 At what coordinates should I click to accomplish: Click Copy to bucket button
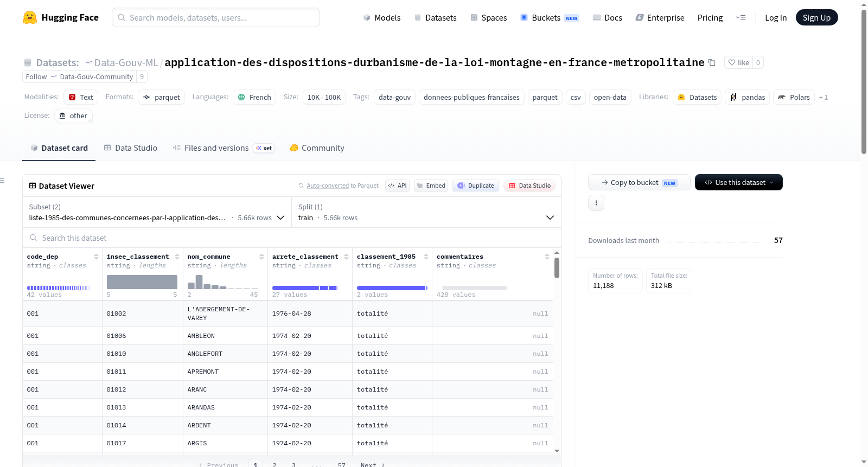coord(639,182)
